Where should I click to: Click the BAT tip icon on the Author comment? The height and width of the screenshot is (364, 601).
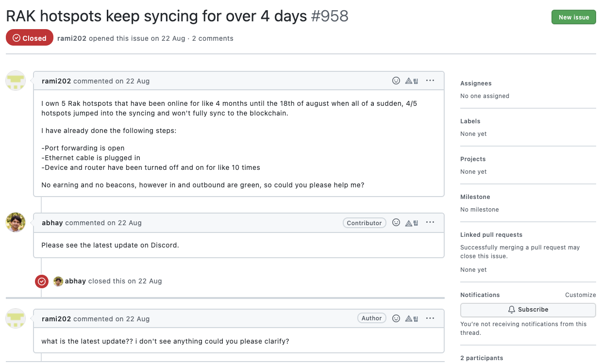pyautogui.click(x=412, y=319)
